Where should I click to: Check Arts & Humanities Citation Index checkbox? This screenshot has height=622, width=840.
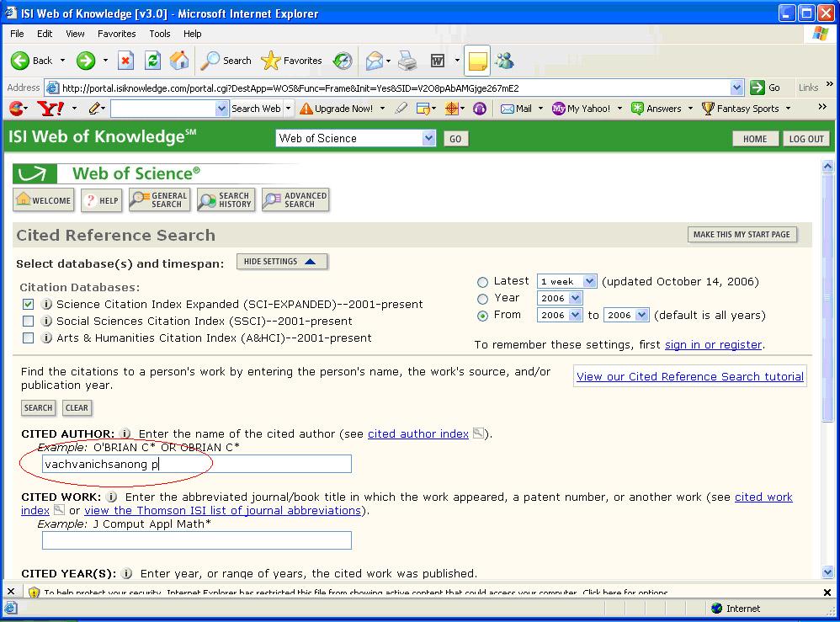pos(29,338)
